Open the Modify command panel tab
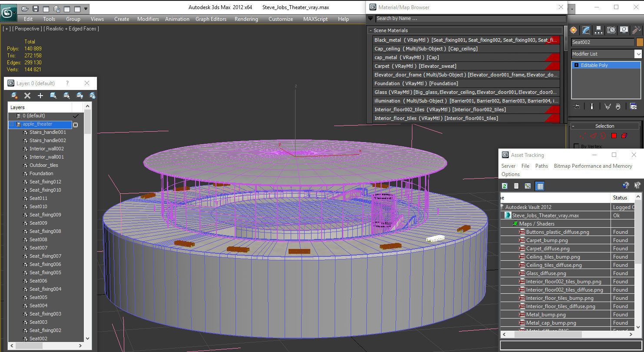Viewport: 644px width, 352px height. pos(586,30)
